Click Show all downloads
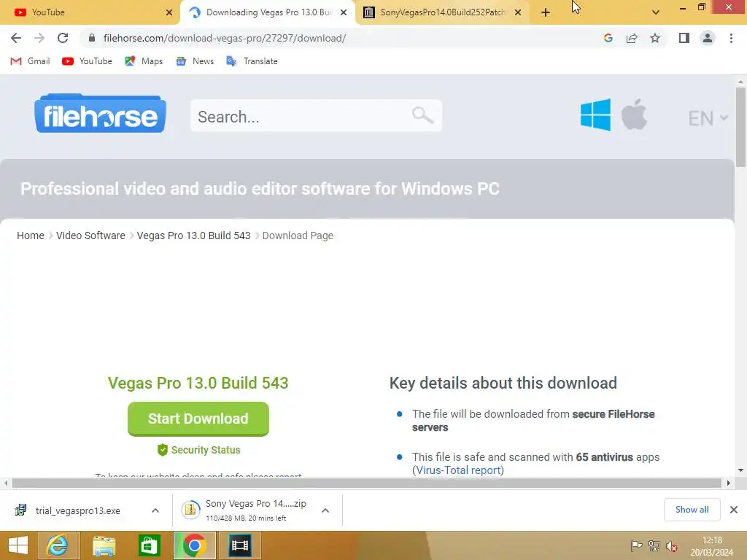The image size is (747, 560). pyautogui.click(x=692, y=510)
